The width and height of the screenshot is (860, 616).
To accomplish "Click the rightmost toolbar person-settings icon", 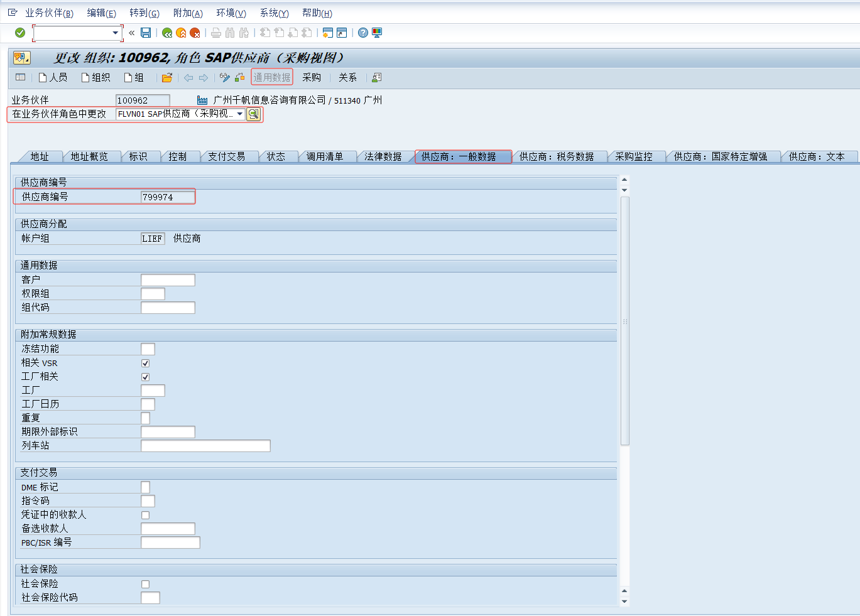I will point(376,77).
